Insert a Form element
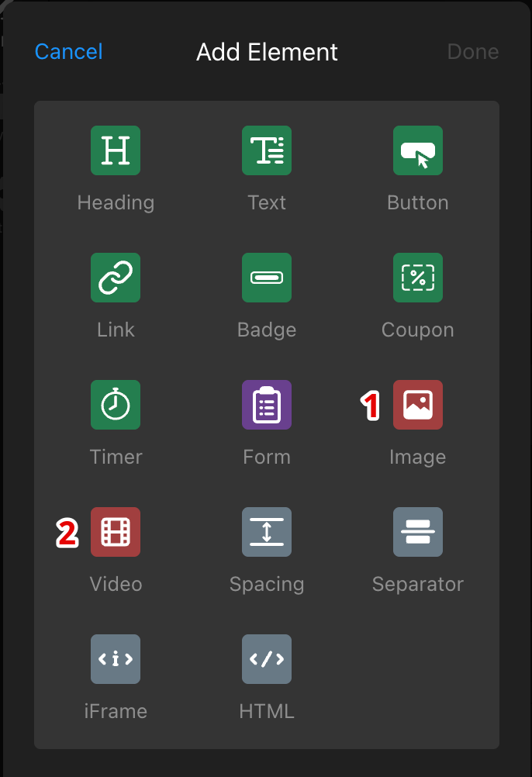Image resolution: width=532 pixels, height=777 pixels. point(267,405)
